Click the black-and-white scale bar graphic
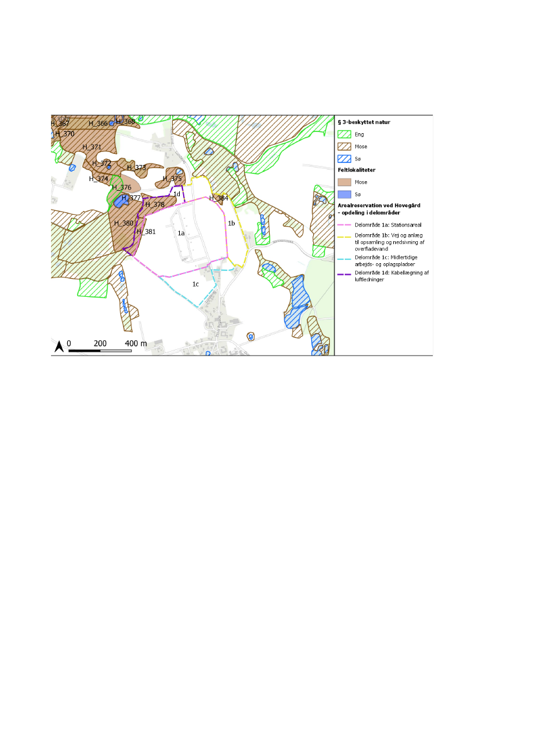The image size is (535, 756). (x=100, y=351)
